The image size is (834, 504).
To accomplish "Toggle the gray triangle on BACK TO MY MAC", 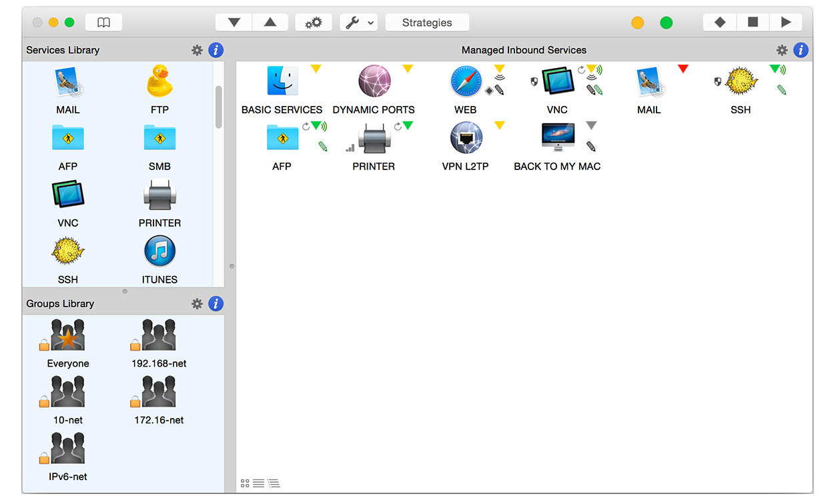I will pyautogui.click(x=591, y=125).
